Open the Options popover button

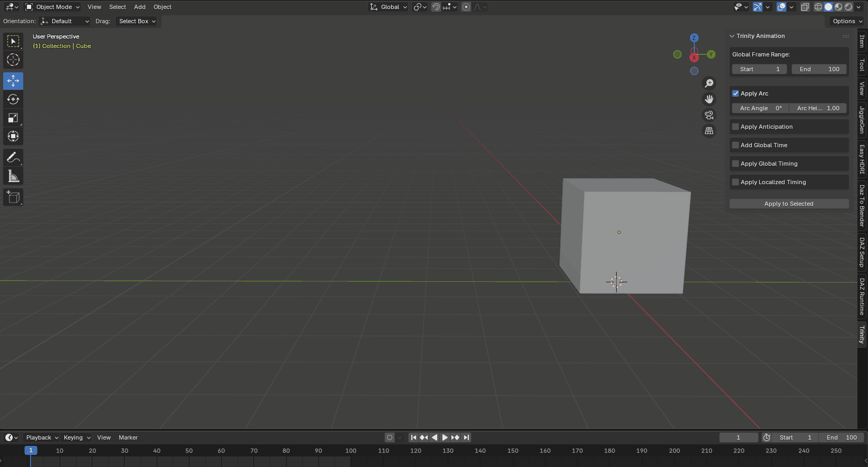[847, 21]
